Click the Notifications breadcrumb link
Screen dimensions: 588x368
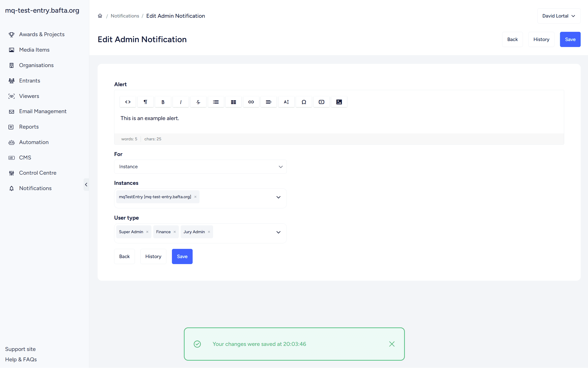pyautogui.click(x=125, y=16)
